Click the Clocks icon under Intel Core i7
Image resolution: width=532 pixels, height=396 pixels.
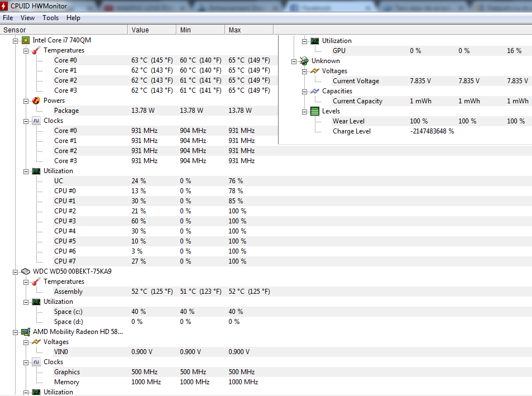point(36,121)
